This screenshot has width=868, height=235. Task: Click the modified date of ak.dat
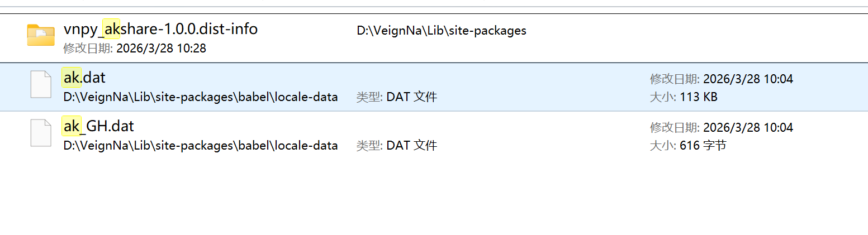(721, 79)
